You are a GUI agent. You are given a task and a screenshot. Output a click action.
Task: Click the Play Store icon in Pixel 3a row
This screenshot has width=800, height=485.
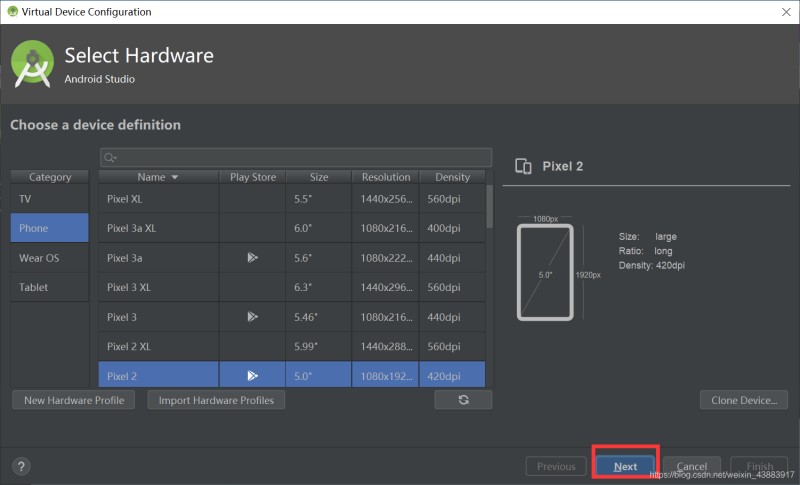point(252,258)
